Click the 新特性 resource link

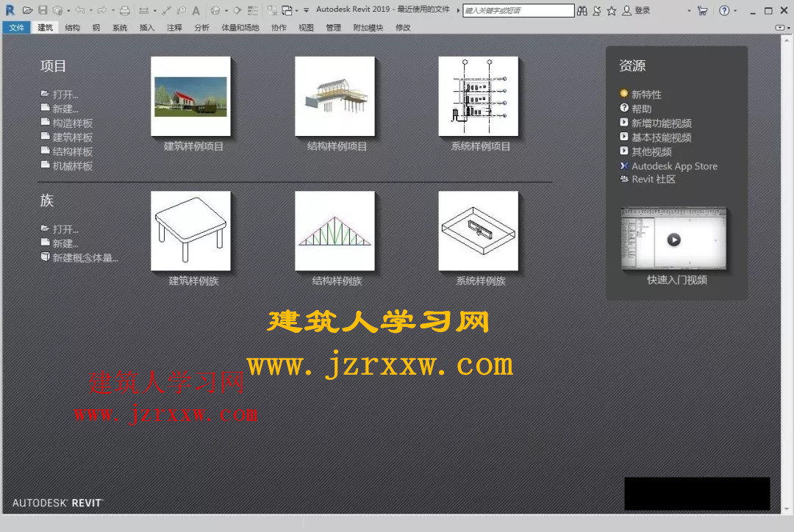[x=640, y=94]
